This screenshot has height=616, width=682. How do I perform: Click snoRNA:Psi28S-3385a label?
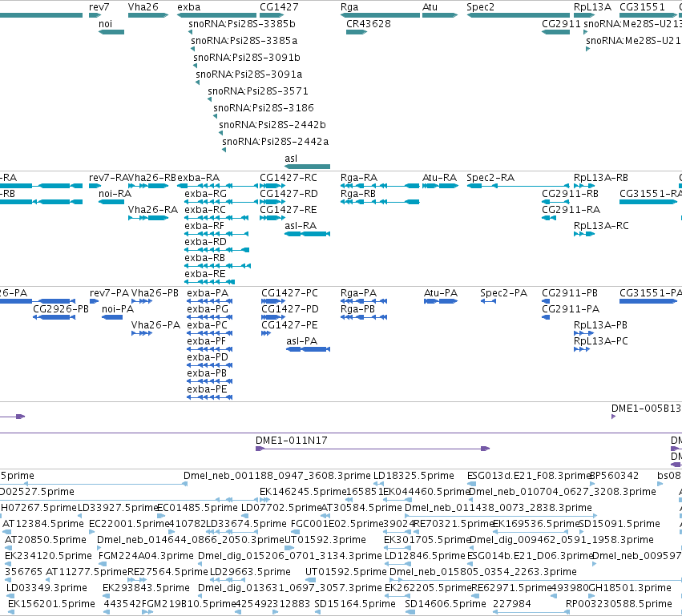pos(244,40)
